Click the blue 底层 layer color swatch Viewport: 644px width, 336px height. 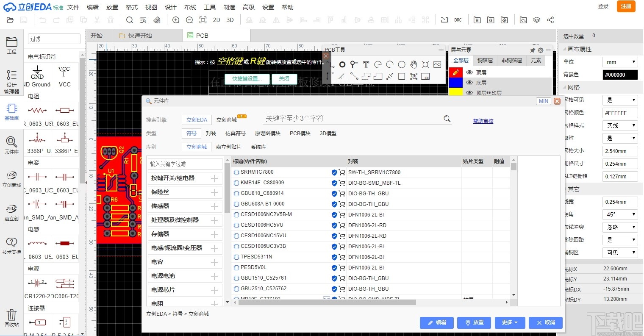click(456, 83)
